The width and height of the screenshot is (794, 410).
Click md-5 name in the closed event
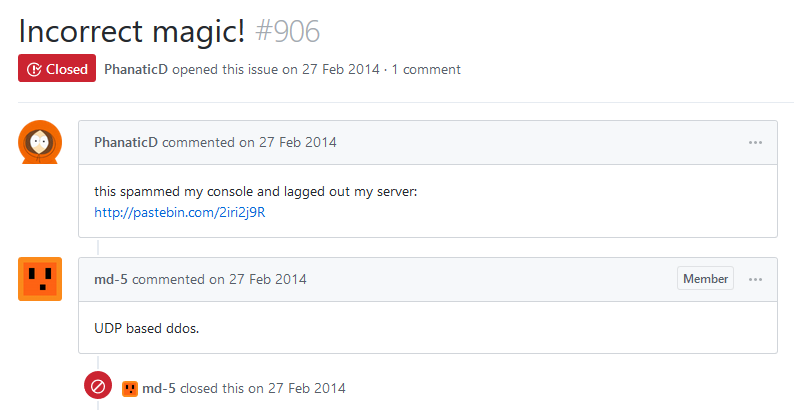(x=160, y=388)
